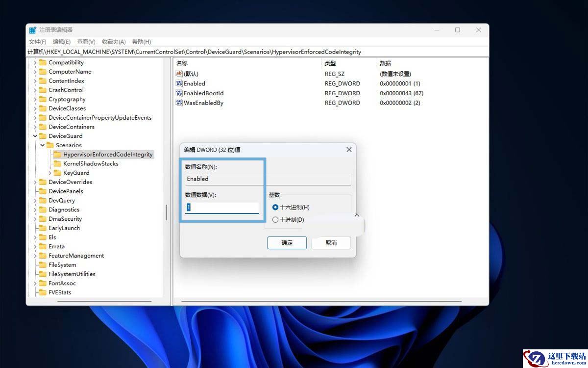Click the EnabledBootId DWORD value icon
The image size is (588, 368).
[179, 93]
